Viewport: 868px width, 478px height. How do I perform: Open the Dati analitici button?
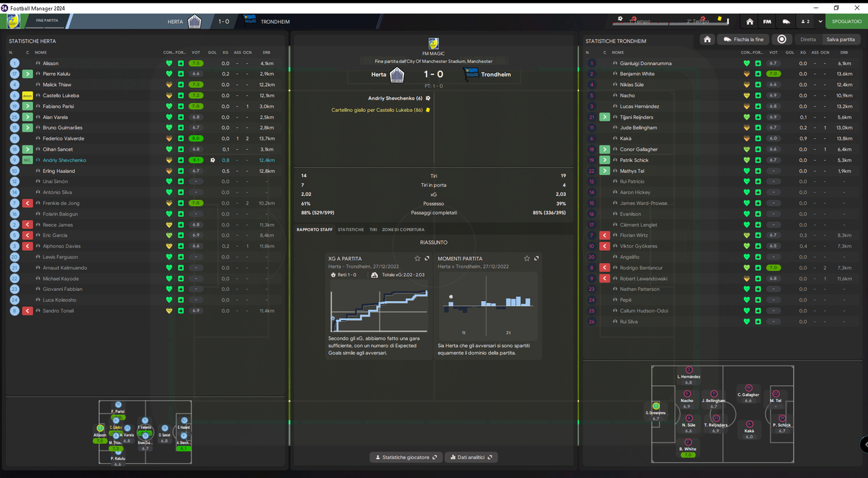click(x=471, y=457)
